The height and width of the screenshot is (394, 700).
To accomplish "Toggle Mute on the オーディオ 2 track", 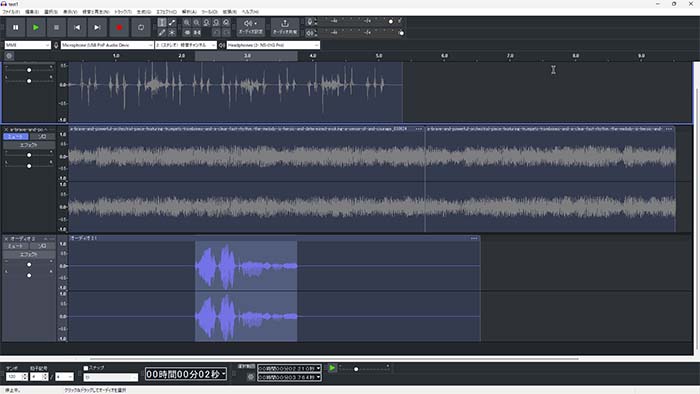I will click(x=16, y=246).
